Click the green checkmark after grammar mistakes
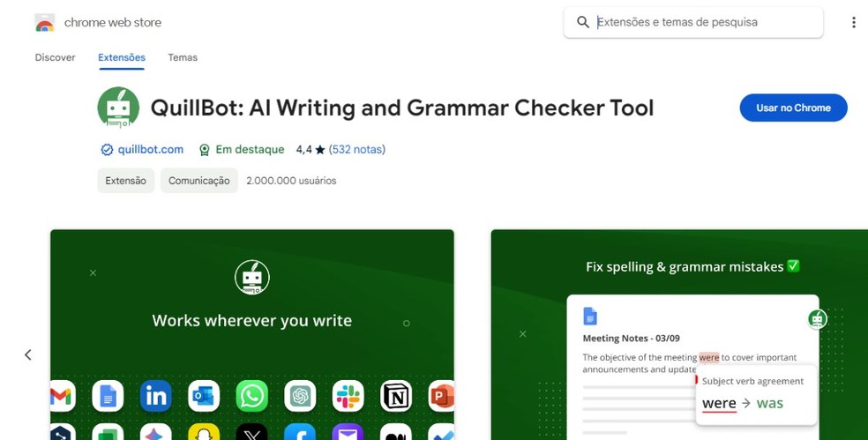This screenshot has width=868, height=440. coord(794,266)
